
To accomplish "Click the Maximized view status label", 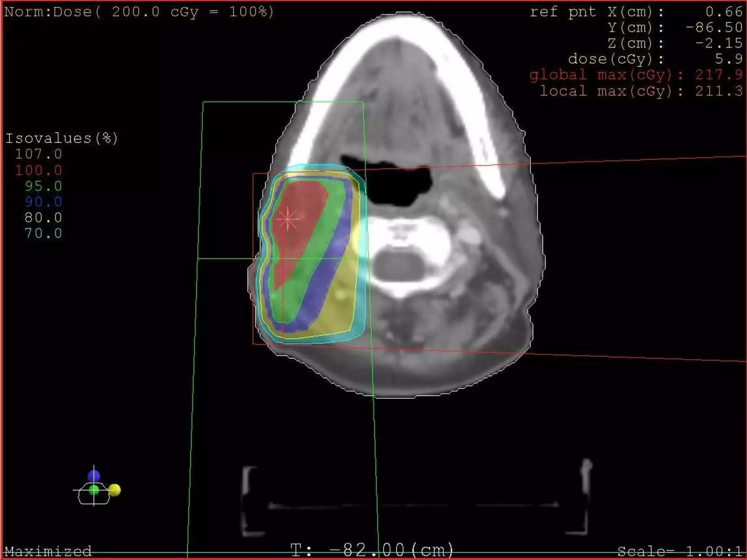I will pos(48,551).
